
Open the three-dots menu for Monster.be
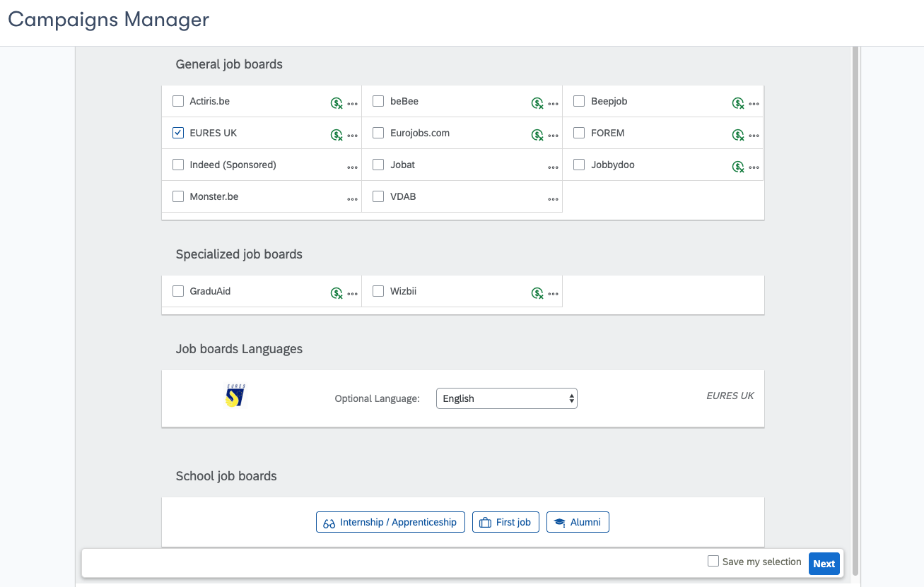tap(352, 199)
